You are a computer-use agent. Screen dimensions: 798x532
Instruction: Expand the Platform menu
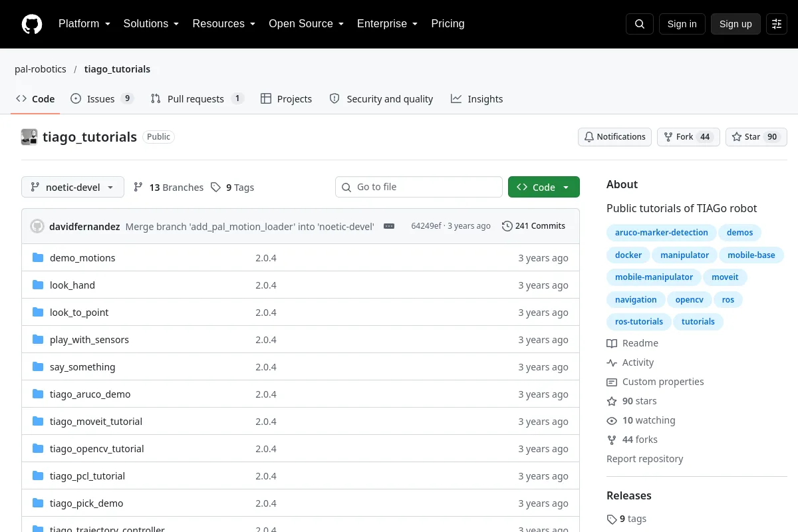pos(84,24)
